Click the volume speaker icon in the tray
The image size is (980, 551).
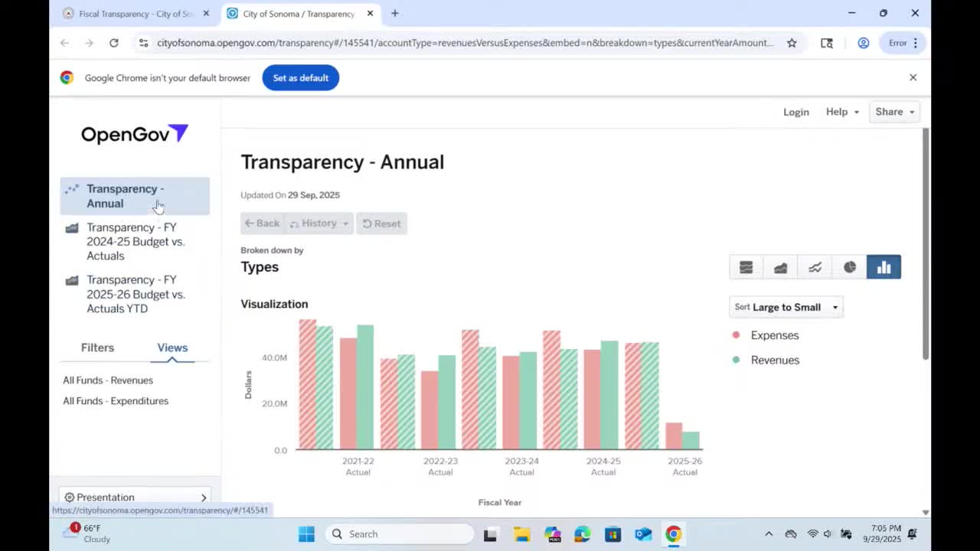(x=828, y=534)
